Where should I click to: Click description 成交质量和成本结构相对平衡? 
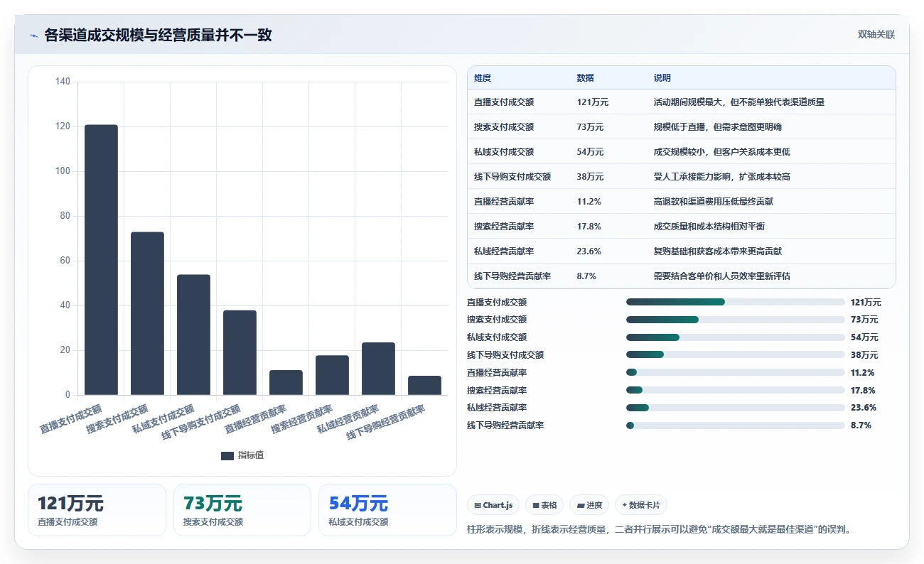709,227
